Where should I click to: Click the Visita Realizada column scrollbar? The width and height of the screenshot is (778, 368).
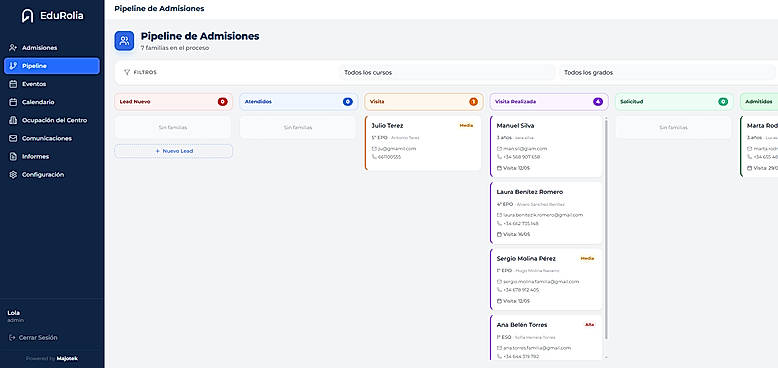(x=606, y=228)
